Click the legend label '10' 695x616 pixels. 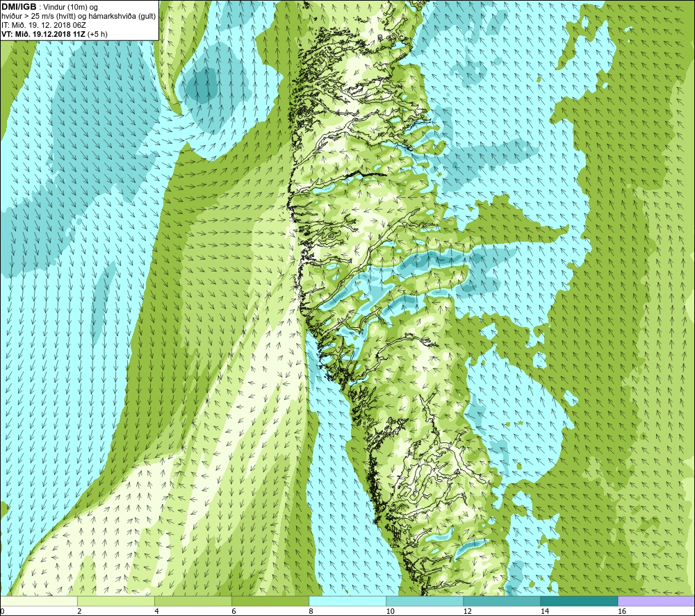(390, 611)
